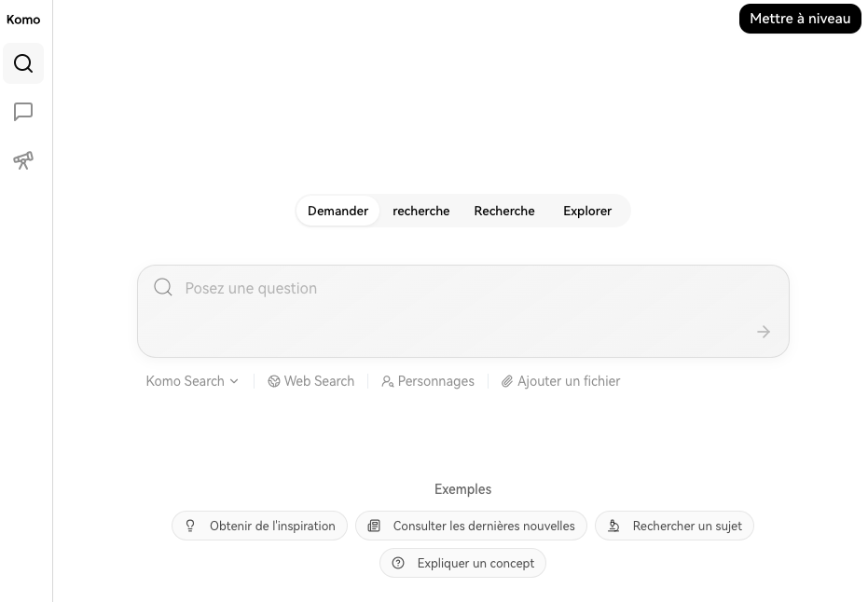Pick the Rechercher un sujet example
Image resolution: width=868 pixels, height=602 pixels.
click(674, 526)
